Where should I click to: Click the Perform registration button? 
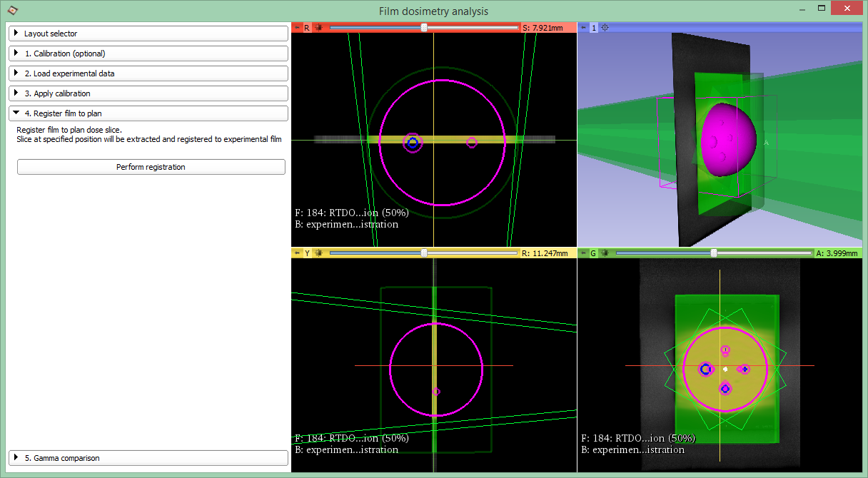151,167
